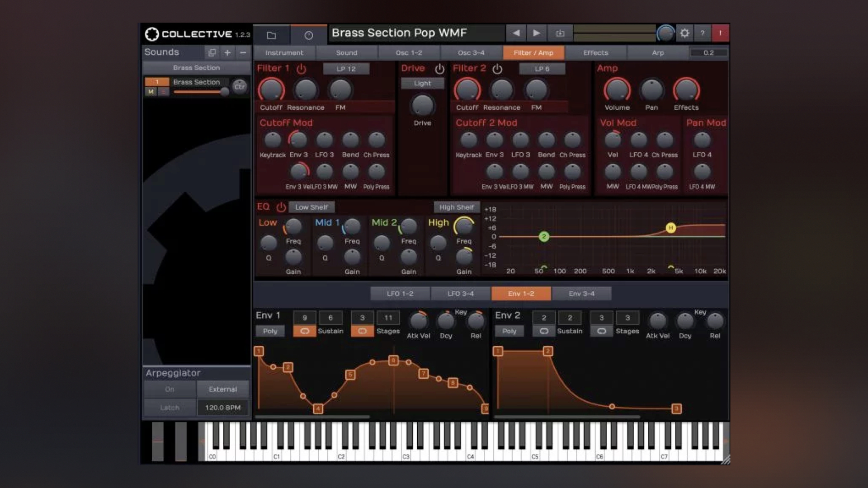Toggle the EQ power button
The width and height of the screenshot is (868, 488).
pyautogui.click(x=281, y=207)
